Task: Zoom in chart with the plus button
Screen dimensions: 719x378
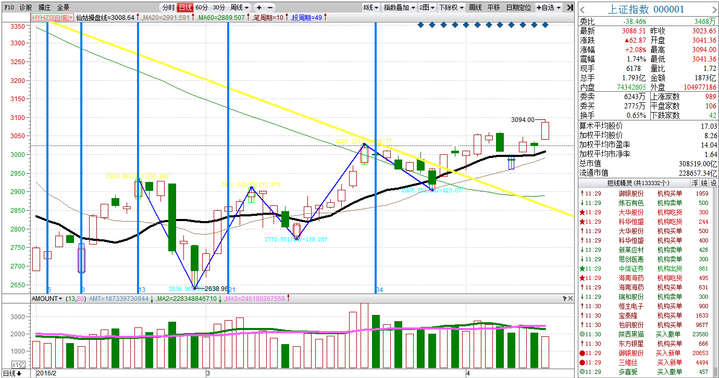Action: [x=259, y=7]
